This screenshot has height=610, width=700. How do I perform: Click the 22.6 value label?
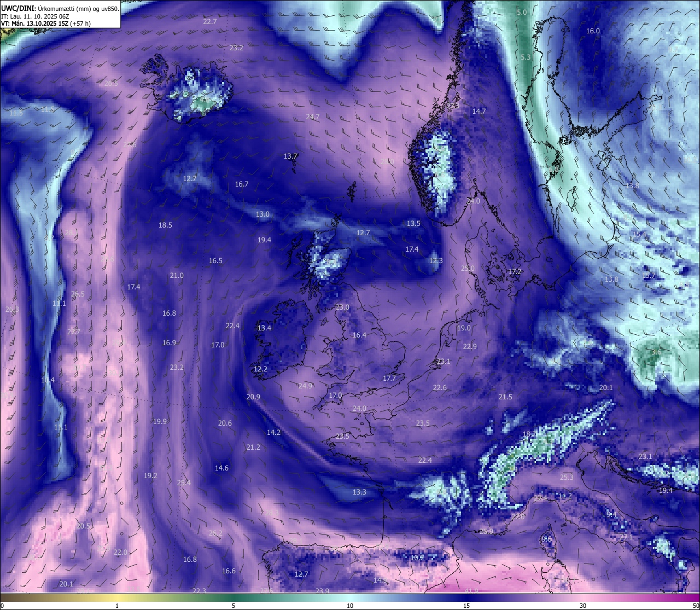pyautogui.click(x=440, y=388)
